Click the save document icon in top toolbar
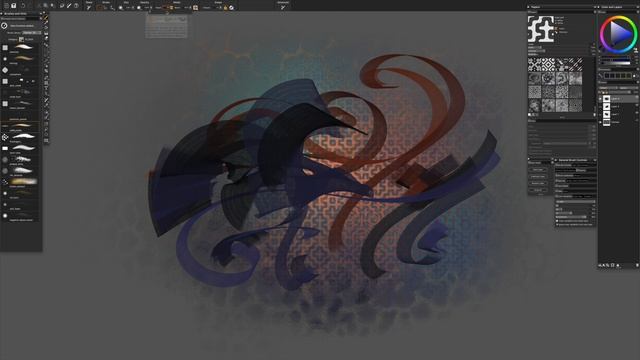The height and width of the screenshot is (360, 640). (x=13, y=6)
